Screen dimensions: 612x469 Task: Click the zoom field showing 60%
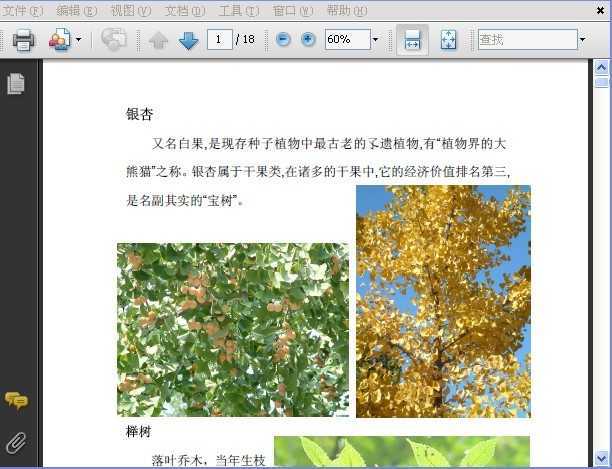click(347, 39)
